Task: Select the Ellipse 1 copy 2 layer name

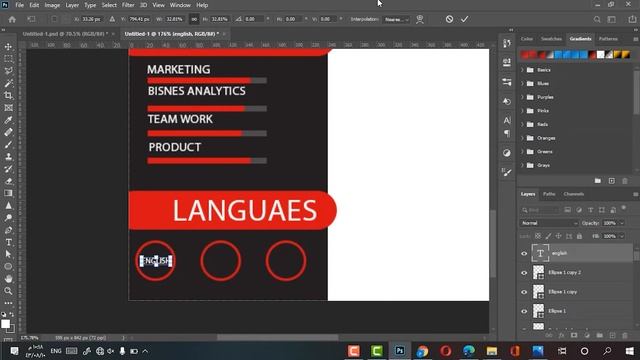Action: (564, 272)
